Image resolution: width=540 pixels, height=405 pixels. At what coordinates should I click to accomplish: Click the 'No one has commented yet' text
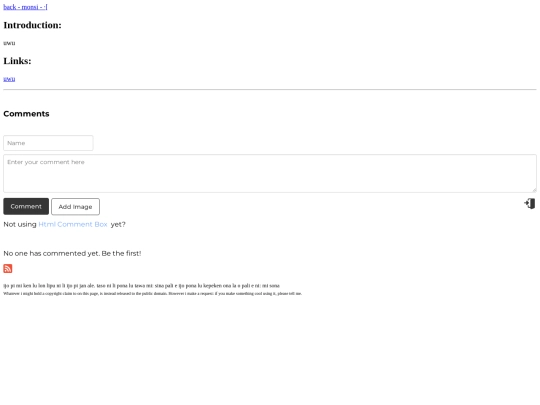72,253
